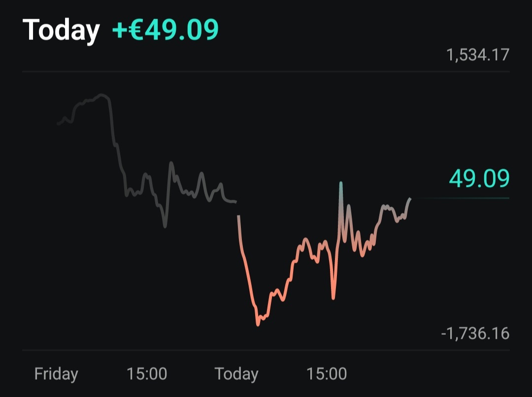Click the rightmost 15:00 axis label
The image size is (532, 397).
point(327,374)
